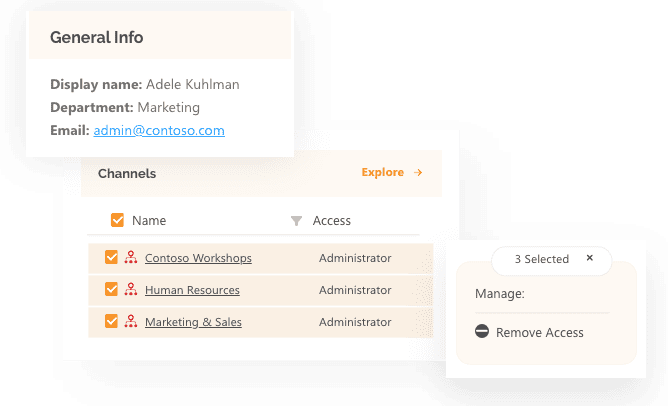Click the Human Resources channel icon
Image resolution: width=668 pixels, height=406 pixels.
point(130,290)
